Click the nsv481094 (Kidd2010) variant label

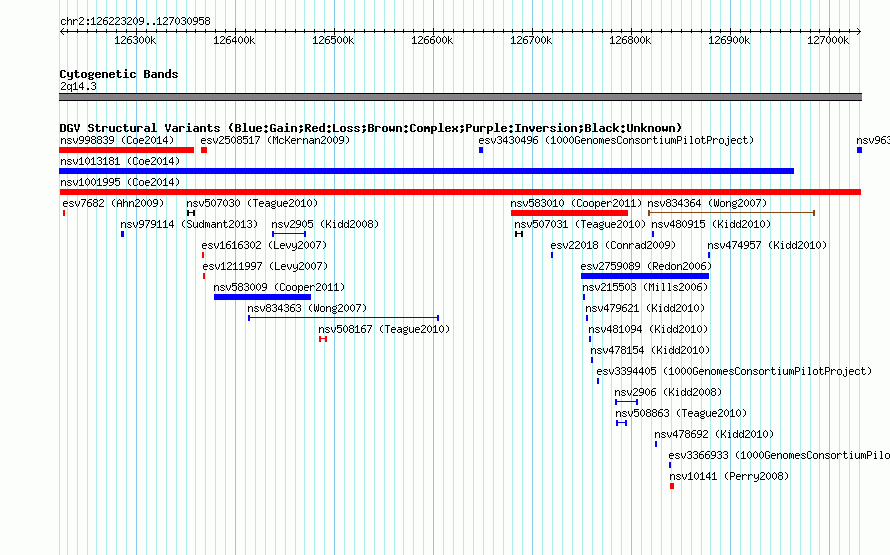(x=648, y=329)
